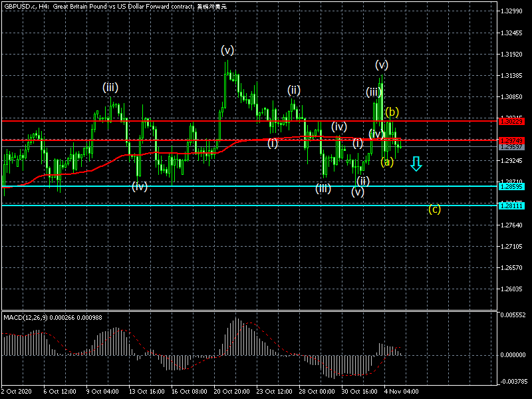The image size is (532, 399).
Task: Select the lowest (iii) wave label
Action: (323, 189)
